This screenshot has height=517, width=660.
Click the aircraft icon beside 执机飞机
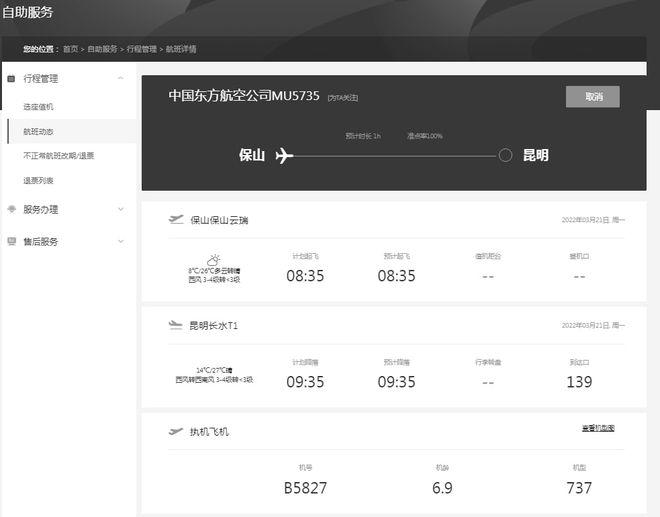pyautogui.click(x=177, y=431)
